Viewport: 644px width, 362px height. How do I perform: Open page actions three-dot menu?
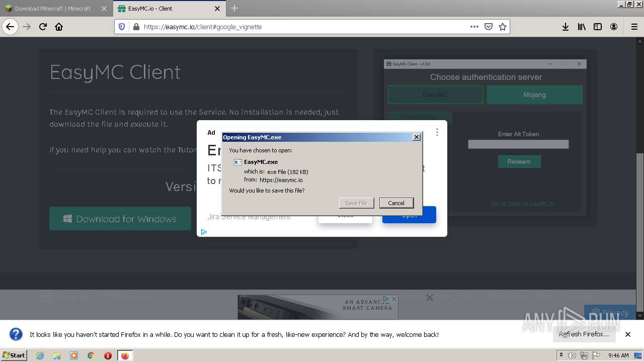coord(474,27)
